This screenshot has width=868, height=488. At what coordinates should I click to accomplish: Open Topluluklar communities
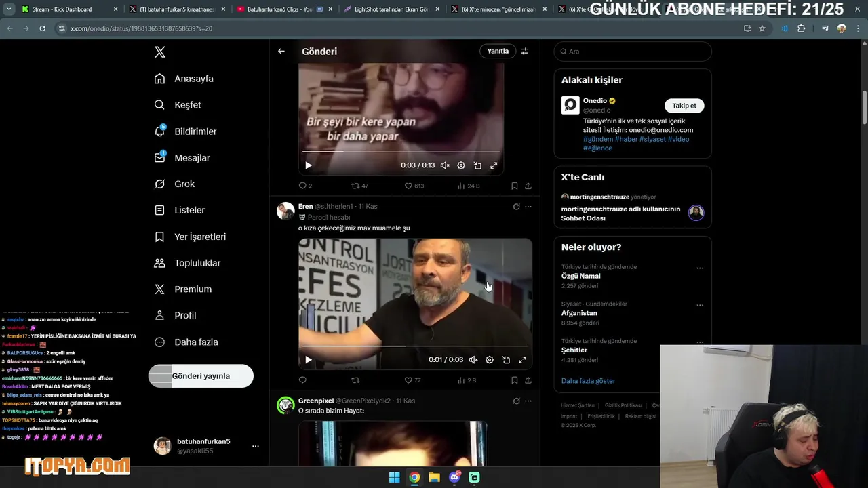(187, 263)
